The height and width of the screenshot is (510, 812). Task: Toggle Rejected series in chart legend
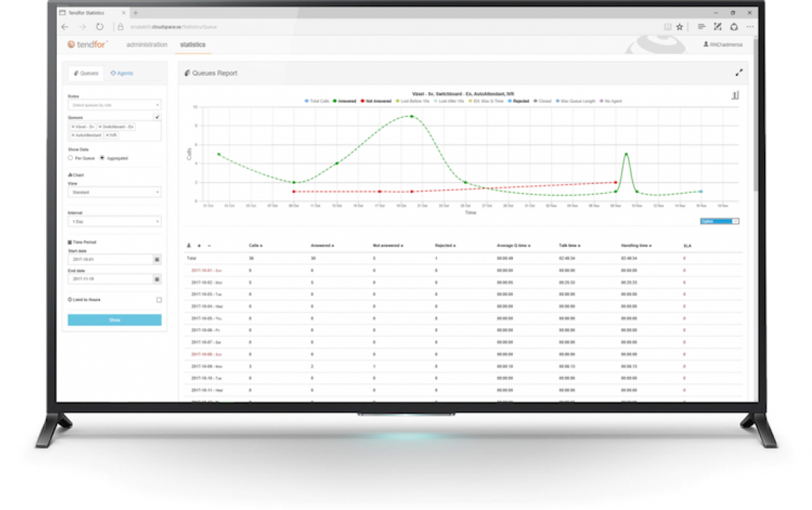click(x=518, y=101)
